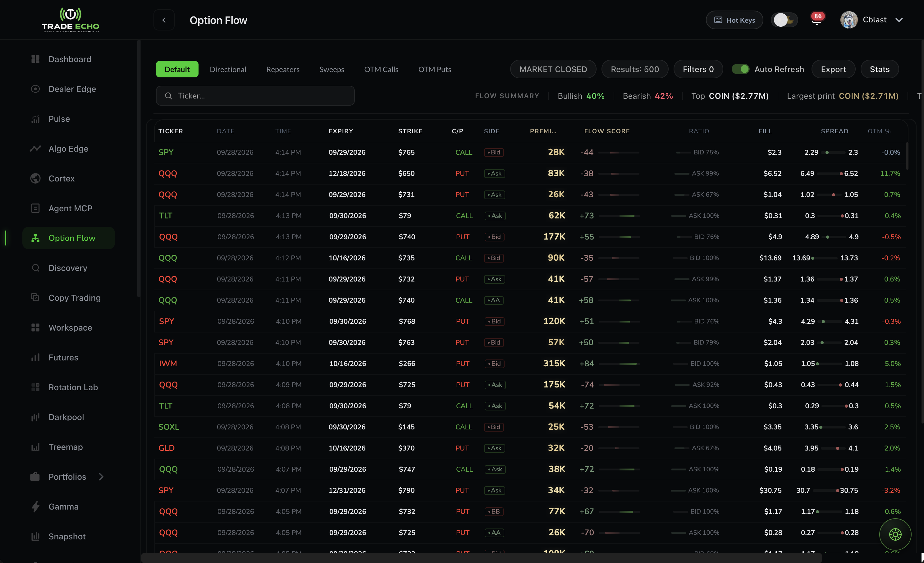Select the Agent MCP document icon

[x=35, y=208]
